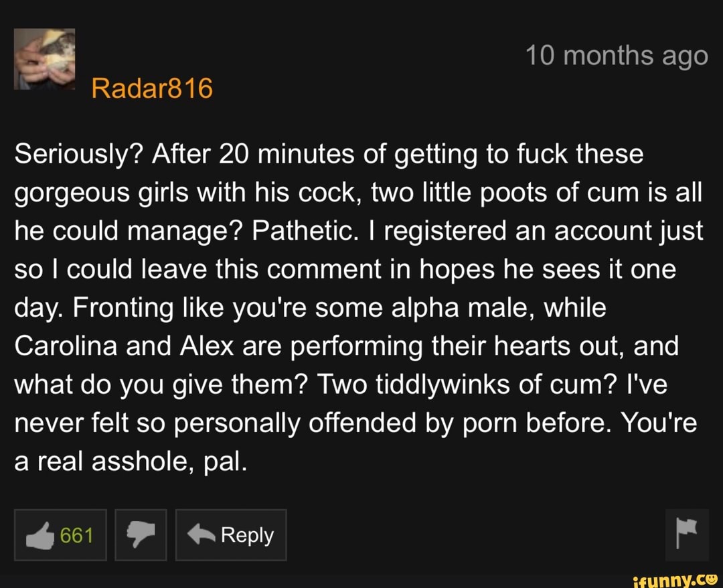
Task: Report the comment using the flag icon
Action: [x=686, y=534]
